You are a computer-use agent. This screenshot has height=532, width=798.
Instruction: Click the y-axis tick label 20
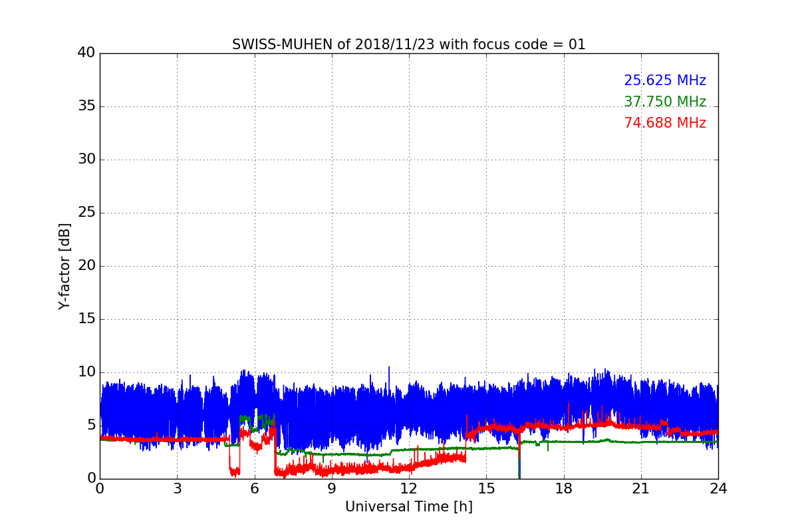coord(86,266)
